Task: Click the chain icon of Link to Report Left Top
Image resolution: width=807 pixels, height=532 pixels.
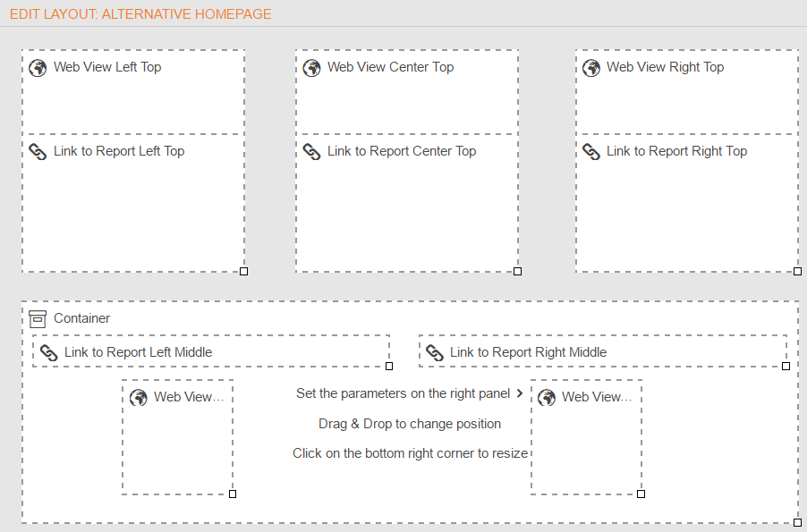Action: (x=38, y=152)
